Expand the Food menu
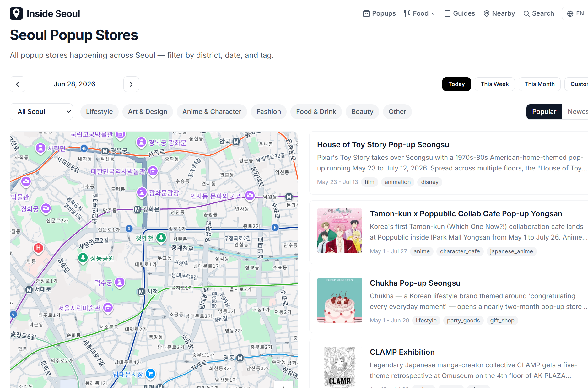The width and height of the screenshot is (588, 388). pyautogui.click(x=419, y=13)
